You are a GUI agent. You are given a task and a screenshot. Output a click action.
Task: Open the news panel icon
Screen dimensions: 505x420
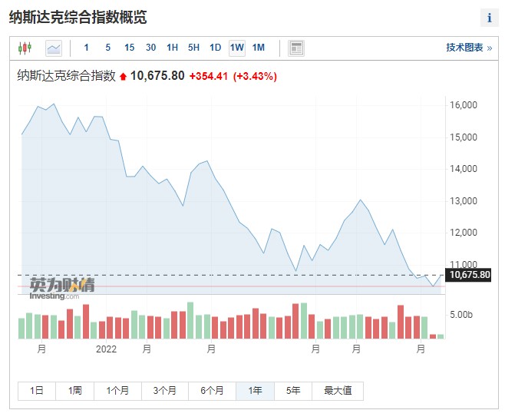[x=296, y=48]
